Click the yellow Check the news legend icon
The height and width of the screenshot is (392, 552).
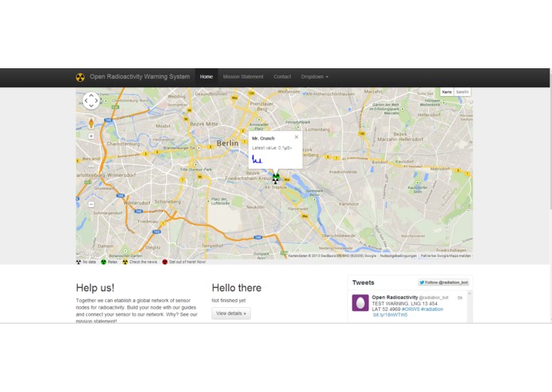[x=125, y=262]
